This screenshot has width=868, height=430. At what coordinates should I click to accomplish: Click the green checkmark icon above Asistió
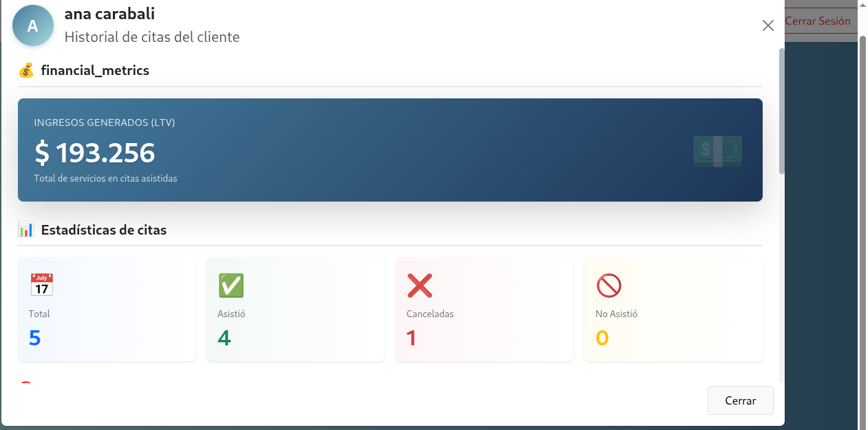click(231, 285)
